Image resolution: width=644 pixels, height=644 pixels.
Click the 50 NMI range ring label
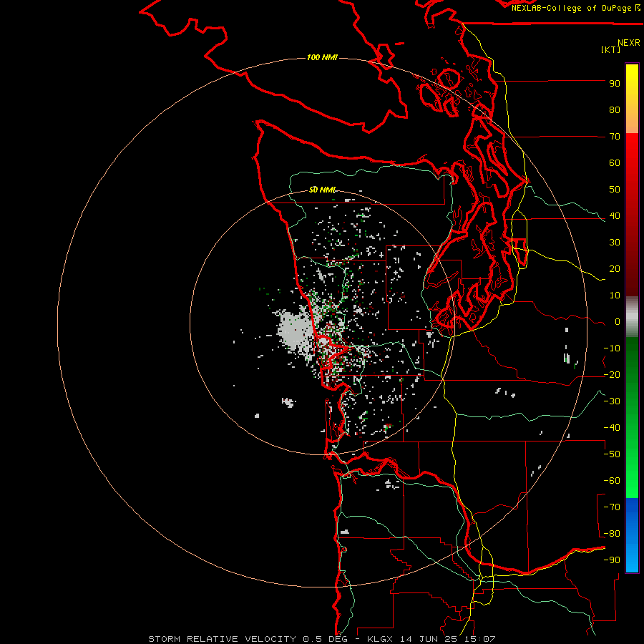pos(323,190)
